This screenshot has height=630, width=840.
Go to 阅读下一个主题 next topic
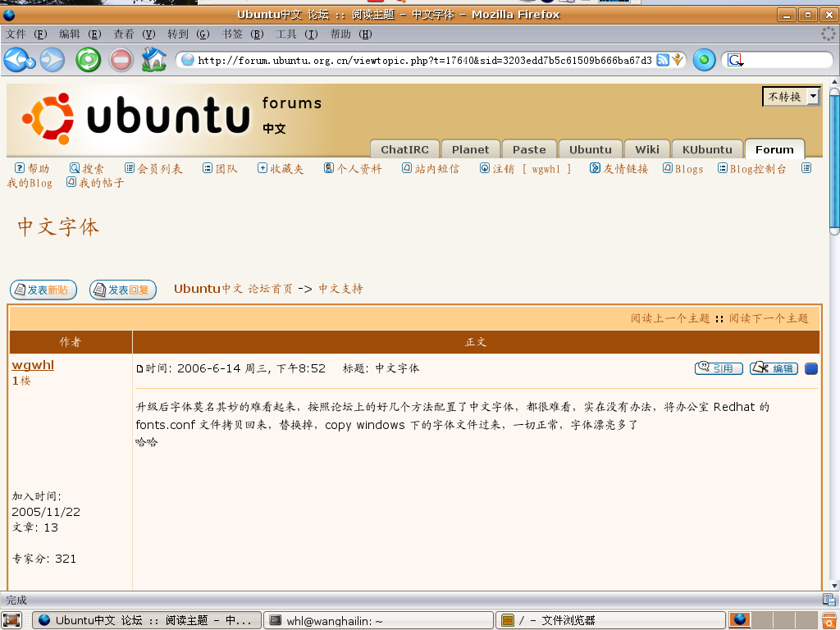[x=768, y=318]
